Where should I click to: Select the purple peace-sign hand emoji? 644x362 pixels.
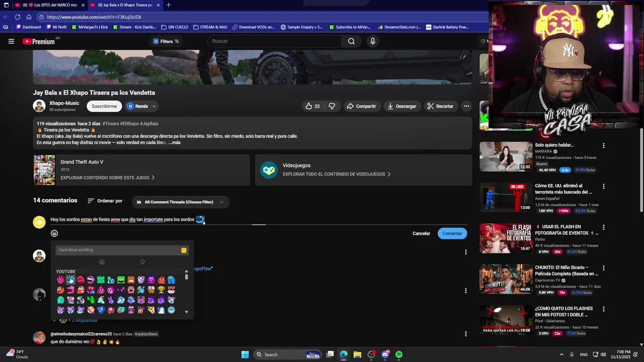click(111, 300)
